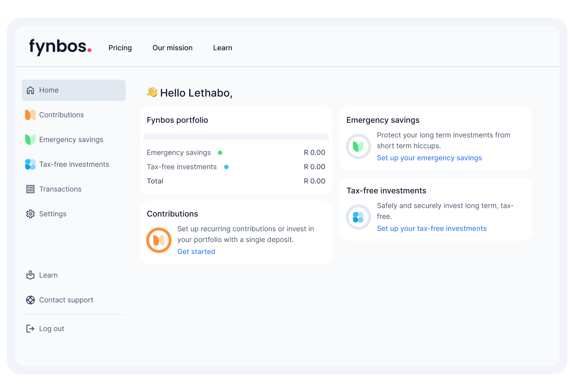
Task: Click the Get started link
Action: tap(196, 252)
